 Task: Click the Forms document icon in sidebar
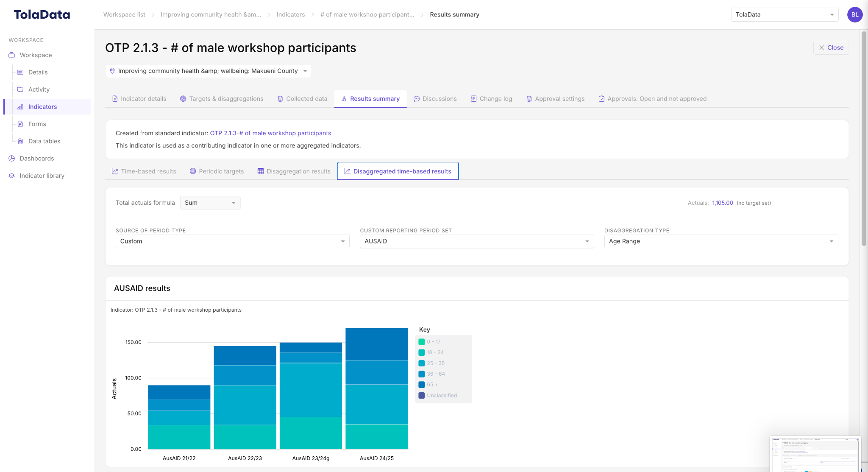pos(20,124)
